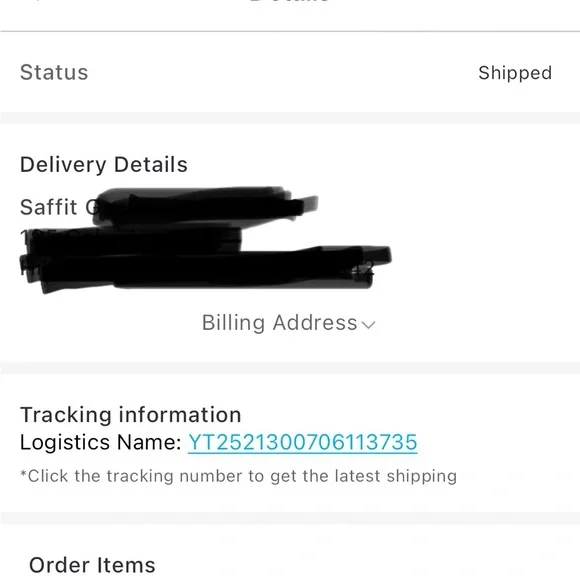
Task: Tap partially visible digits ending redacted address
Action: tap(363, 269)
